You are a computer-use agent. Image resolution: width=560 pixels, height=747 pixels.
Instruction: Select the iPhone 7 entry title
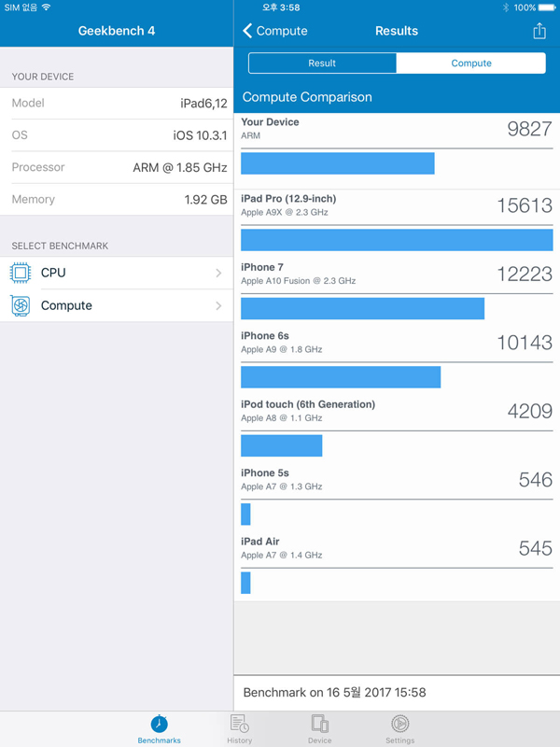[x=262, y=267]
